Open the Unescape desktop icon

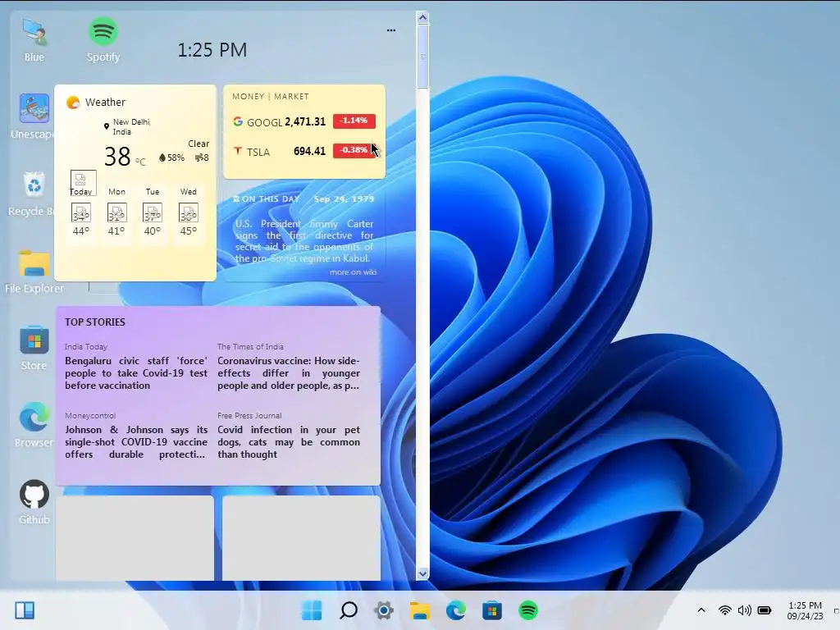33,116
